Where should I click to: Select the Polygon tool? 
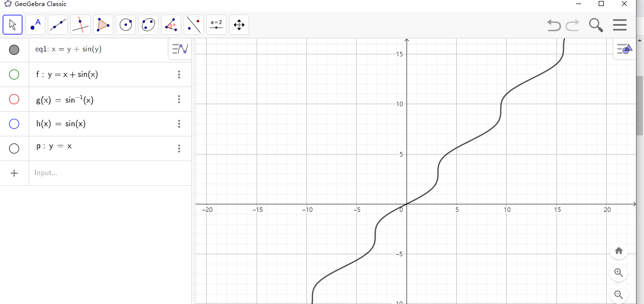[x=103, y=24]
